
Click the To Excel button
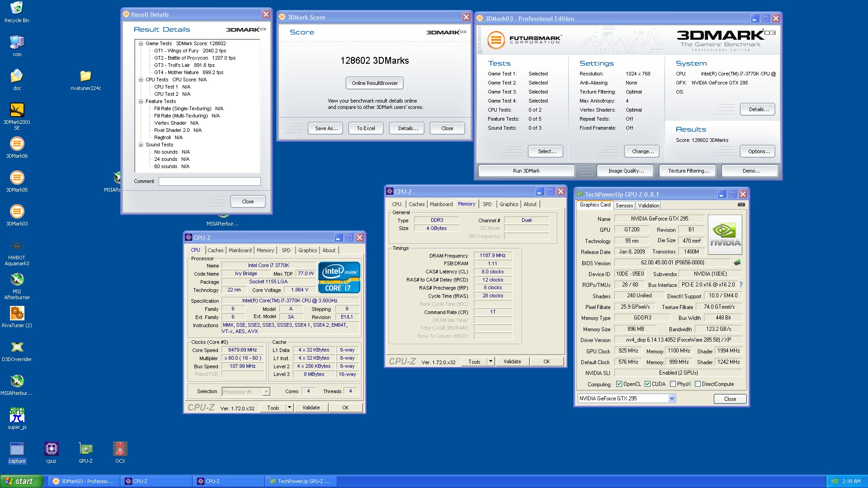(366, 128)
